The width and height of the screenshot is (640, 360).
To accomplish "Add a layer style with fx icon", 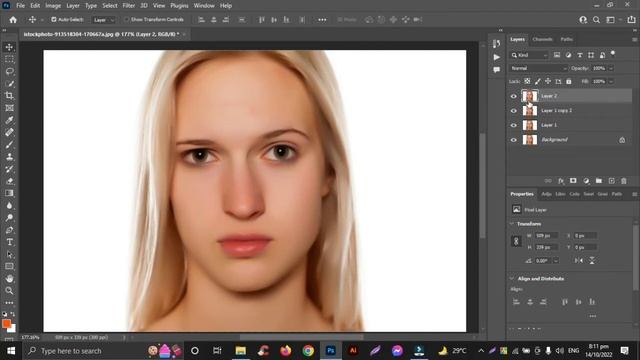I will pyautogui.click(x=561, y=181).
